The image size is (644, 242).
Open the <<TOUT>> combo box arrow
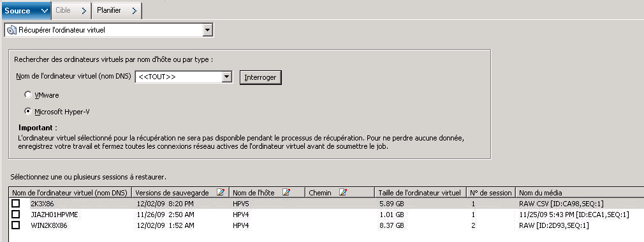tap(227, 77)
